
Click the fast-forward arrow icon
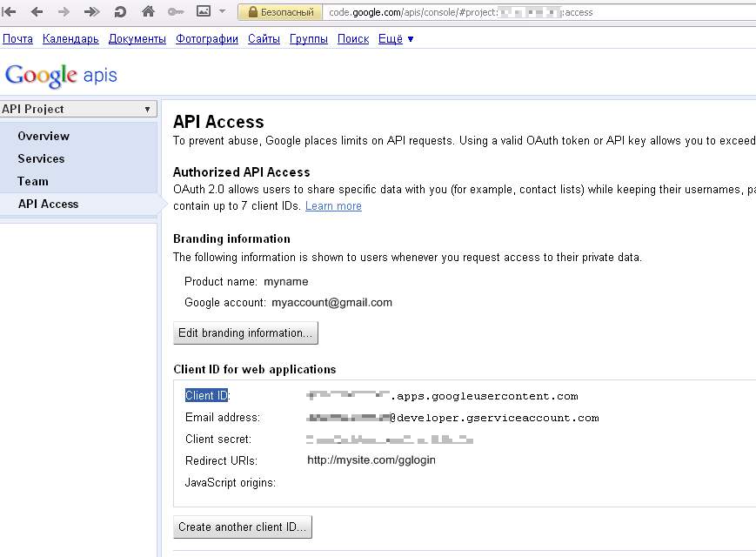click(x=91, y=11)
